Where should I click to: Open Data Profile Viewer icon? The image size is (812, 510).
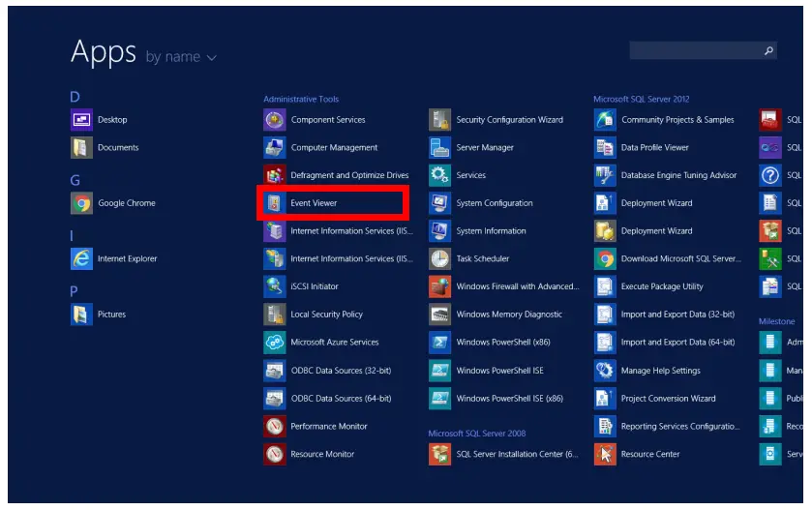[x=605, y=147]
